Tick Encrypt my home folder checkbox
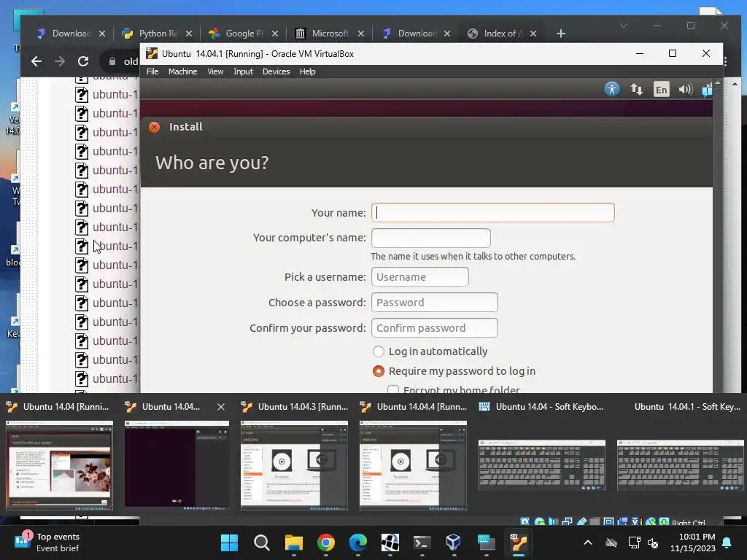Viewport: 747px width, 560px height. tap(393, 390)
